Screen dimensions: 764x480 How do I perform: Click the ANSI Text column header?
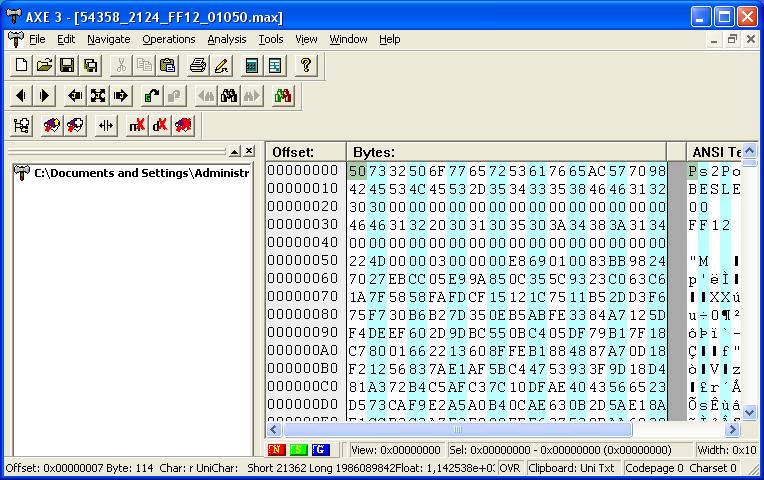(x=715, y=152)
